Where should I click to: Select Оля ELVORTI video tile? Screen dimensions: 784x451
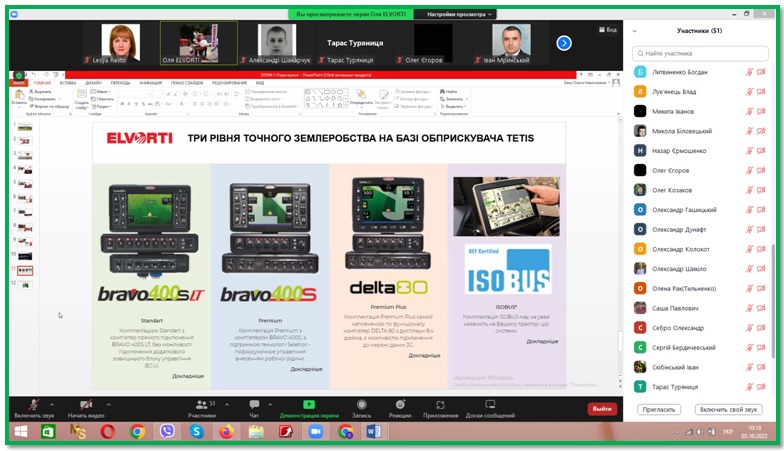(198, 43)
